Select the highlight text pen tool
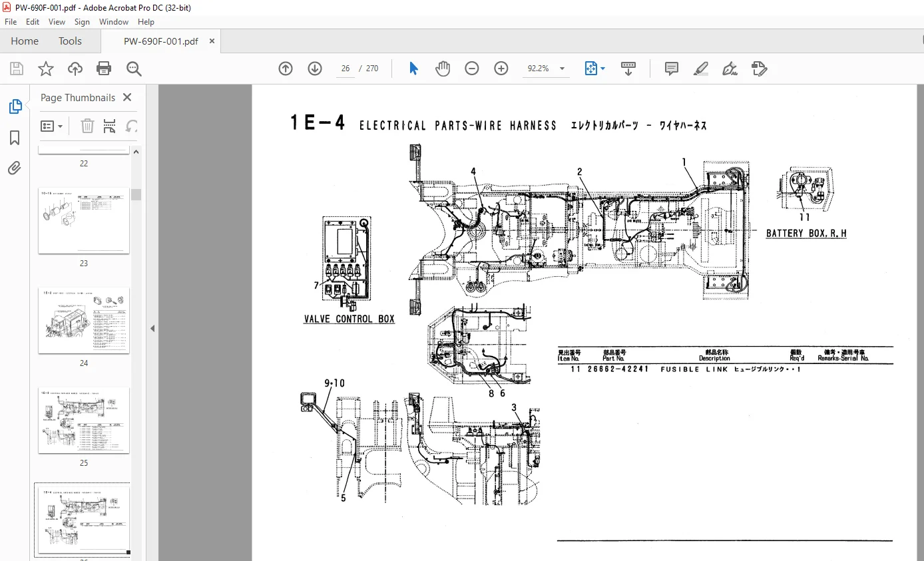924x561 pixels. point(700,69)
